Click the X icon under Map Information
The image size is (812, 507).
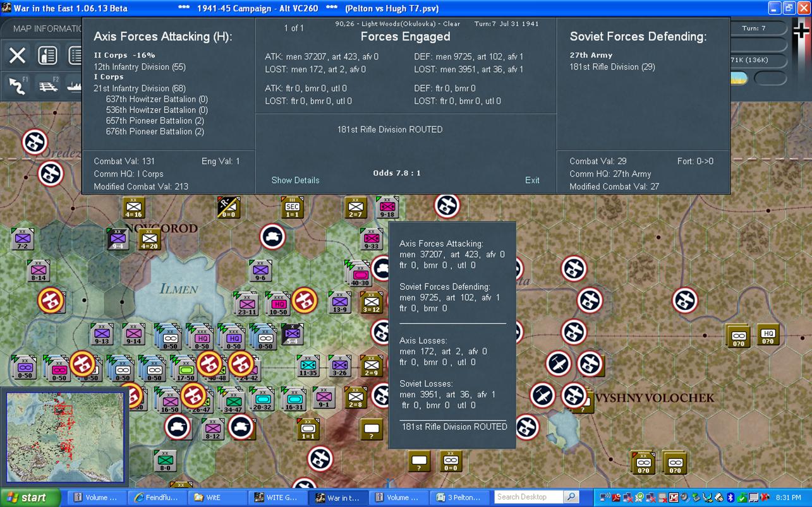17,55
